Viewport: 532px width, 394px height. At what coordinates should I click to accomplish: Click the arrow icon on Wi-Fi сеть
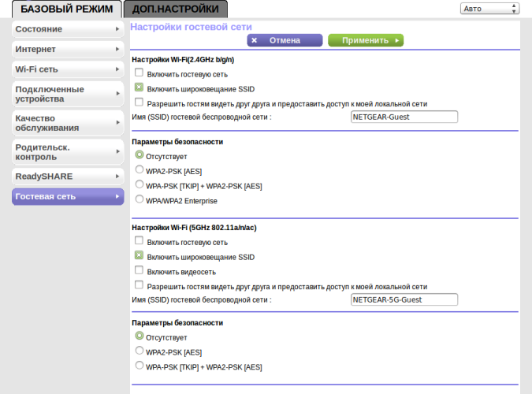click(117, 69)
